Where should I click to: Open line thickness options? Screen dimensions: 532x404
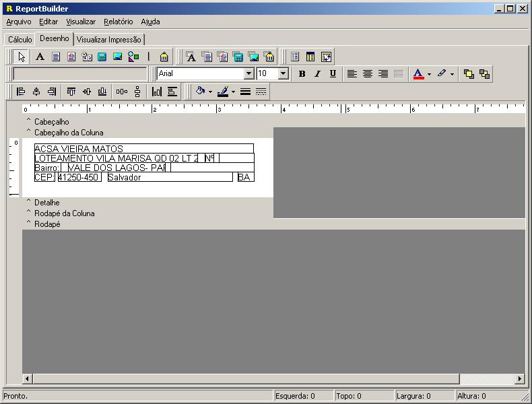pos(245,92)
